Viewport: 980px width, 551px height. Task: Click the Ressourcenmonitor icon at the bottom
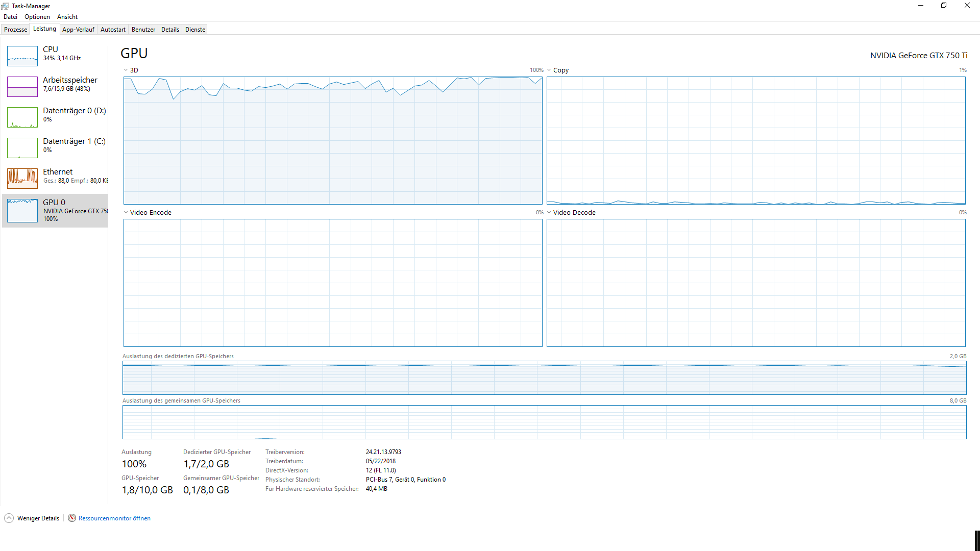(72, 518)
